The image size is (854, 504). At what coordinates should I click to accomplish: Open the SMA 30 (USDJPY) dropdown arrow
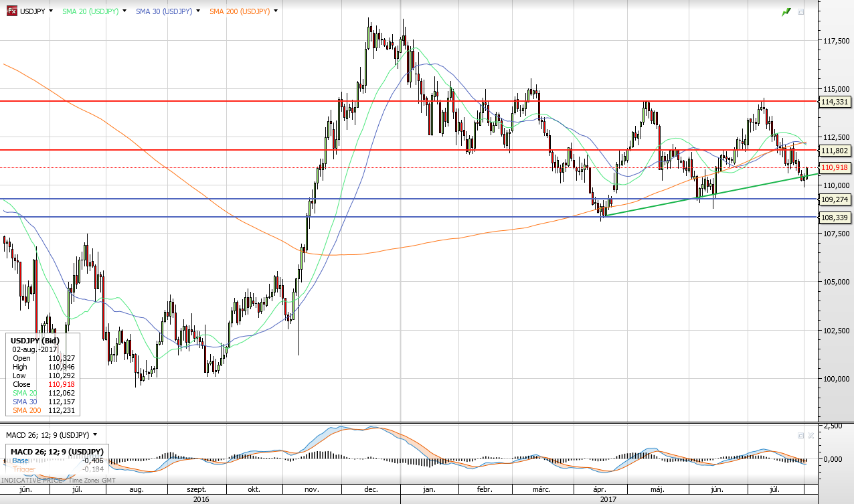coord(197,11)
